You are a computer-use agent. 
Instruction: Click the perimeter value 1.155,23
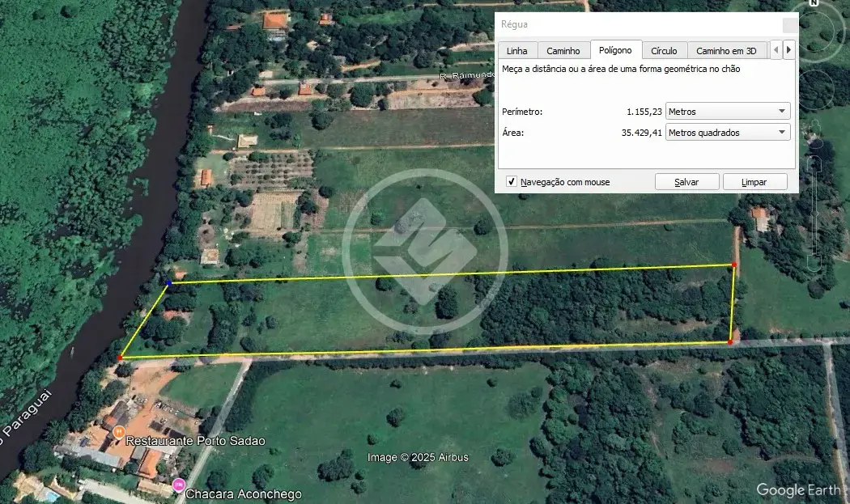[x=644, y=112]
